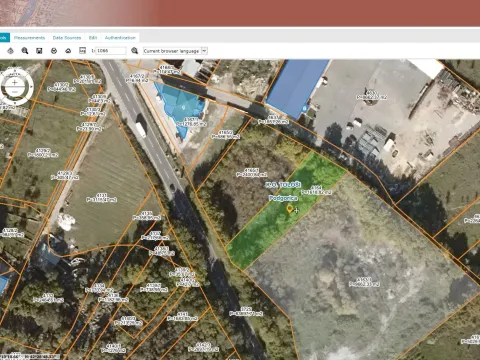Zoom out with the minus on navigation wheel
480x360 pixels.
tap(14, 92)
